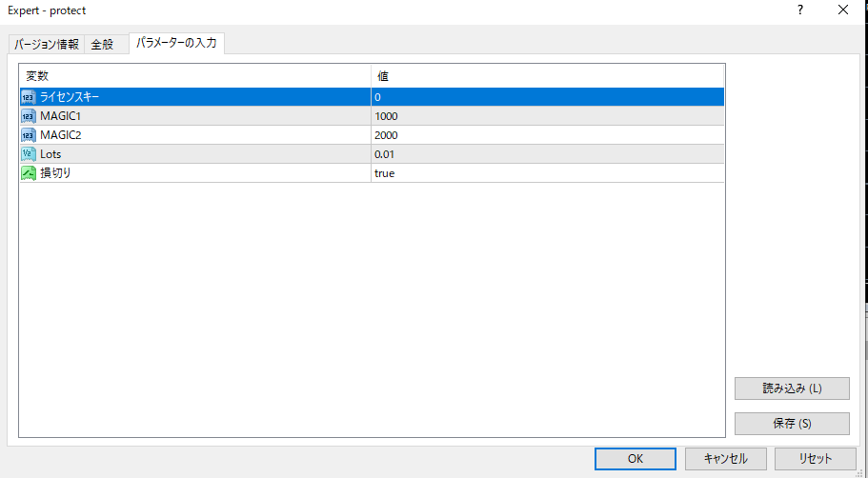Select the Lots variable name
Screen dimensions: 868x478
pyautogui.click(x=50, y=154)
